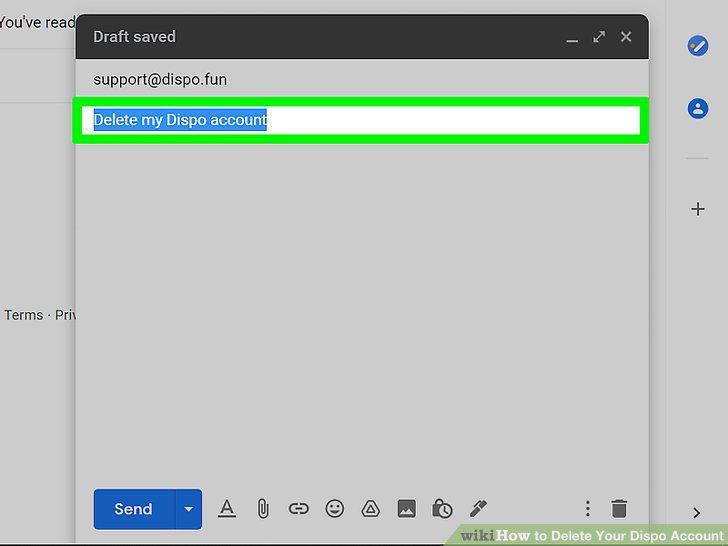This screenshot has width=728, height=546.
Task: Click in the email message body area
Action: (x=362, y=311)
